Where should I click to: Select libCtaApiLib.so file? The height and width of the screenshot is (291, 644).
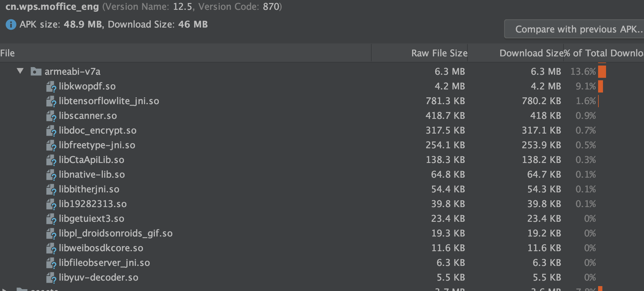[92, 160]
